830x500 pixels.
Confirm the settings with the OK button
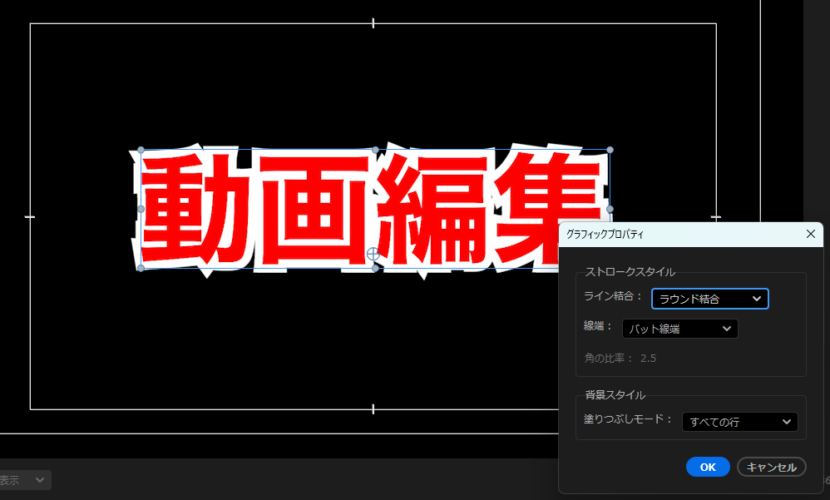pos(707,467)
